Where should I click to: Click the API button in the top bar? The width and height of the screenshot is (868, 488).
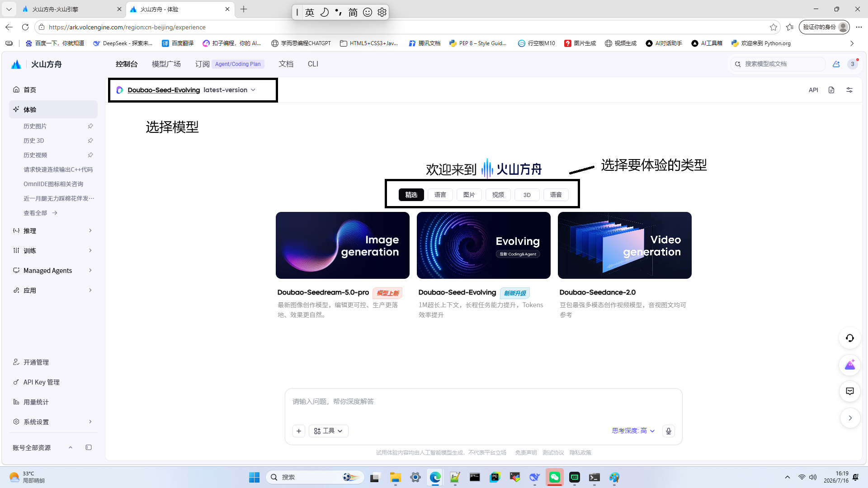pos(813,90)
